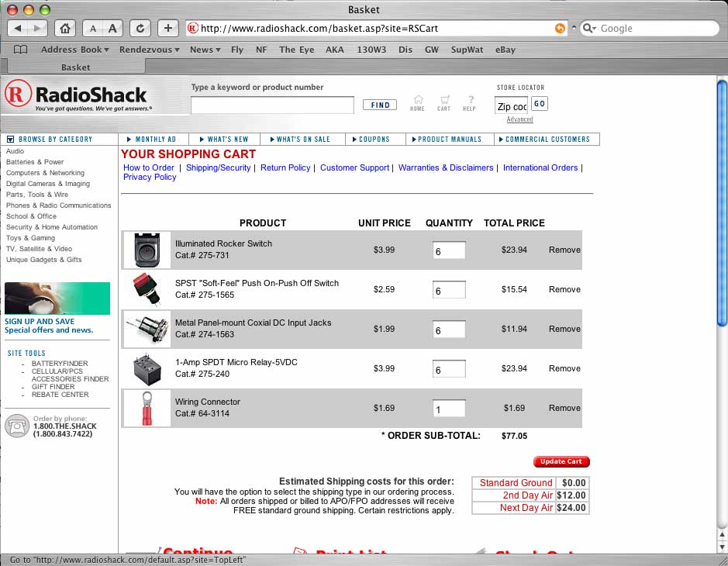
Task: Click the quantity field for Wiring Connector
Action: pyautogui.click(x=449, y=409)
